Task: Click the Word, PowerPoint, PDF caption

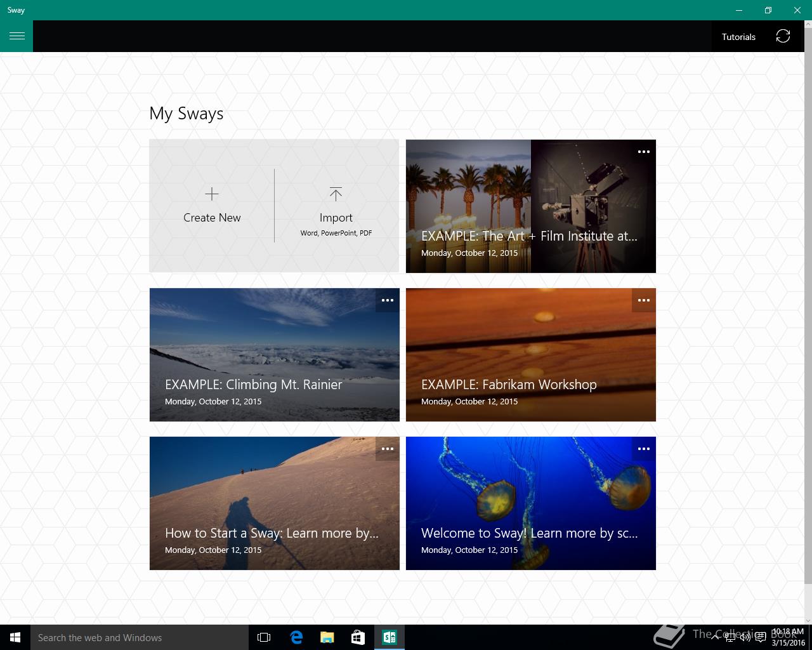Action: click(336, 233)
